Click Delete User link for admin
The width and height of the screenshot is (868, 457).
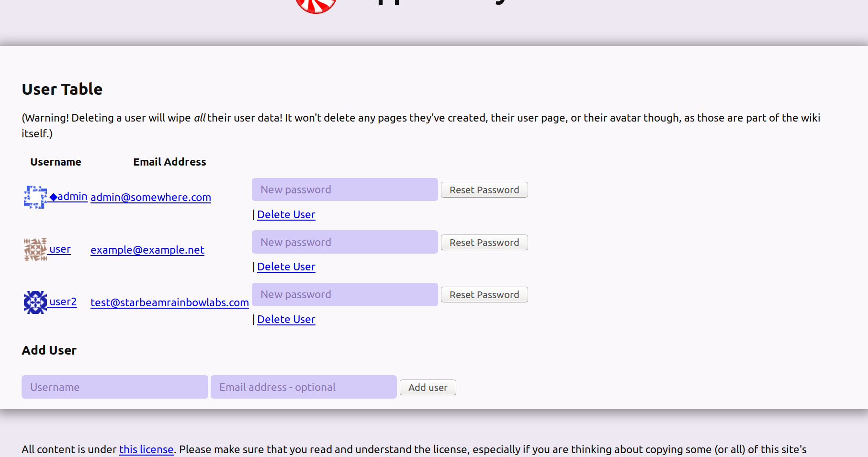pyautogui.click(x=286, y=215)
